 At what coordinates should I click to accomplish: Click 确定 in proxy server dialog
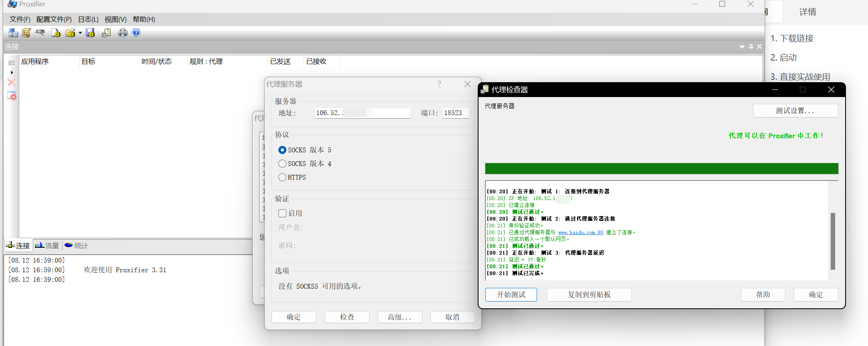pyautogui.click(x=294, y=317)
